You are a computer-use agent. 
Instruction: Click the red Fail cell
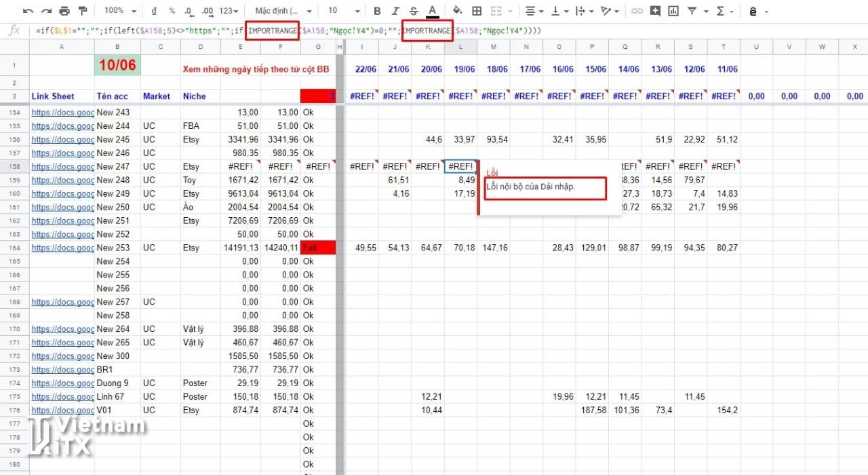click(x=318, y=248)
